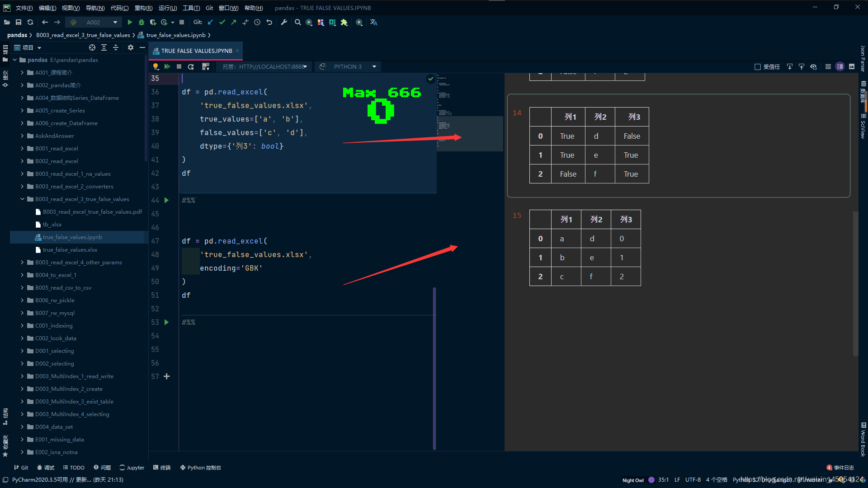Open the settings wrench icon
This screenshot has width=868, height=488.
tap(284, 22)
